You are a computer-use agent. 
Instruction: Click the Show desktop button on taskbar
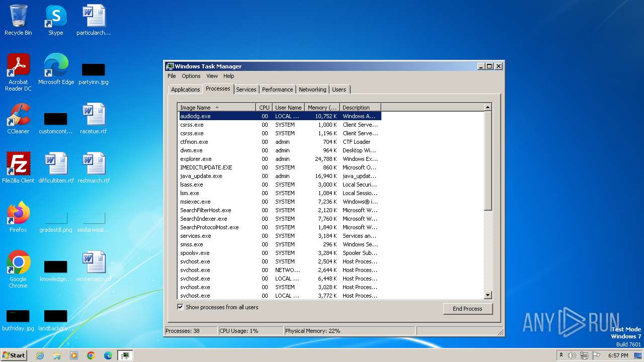638,355
